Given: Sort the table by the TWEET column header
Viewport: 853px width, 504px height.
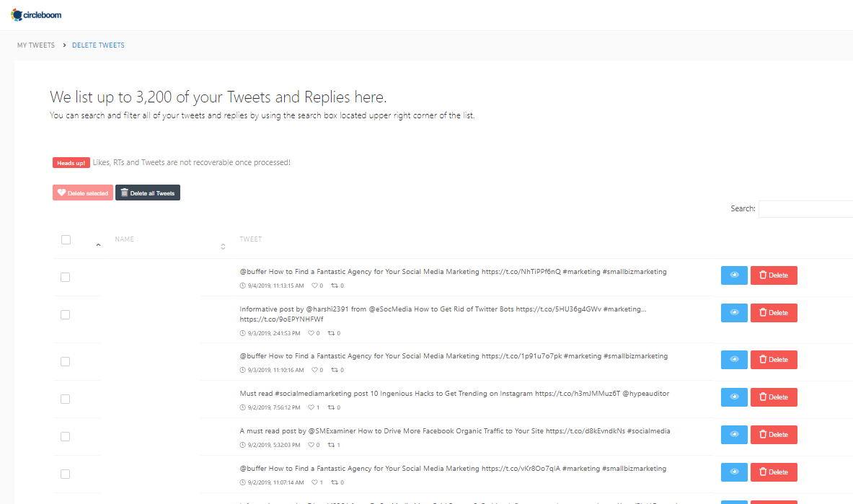Looking at the screenshot, I should point(251,239).
